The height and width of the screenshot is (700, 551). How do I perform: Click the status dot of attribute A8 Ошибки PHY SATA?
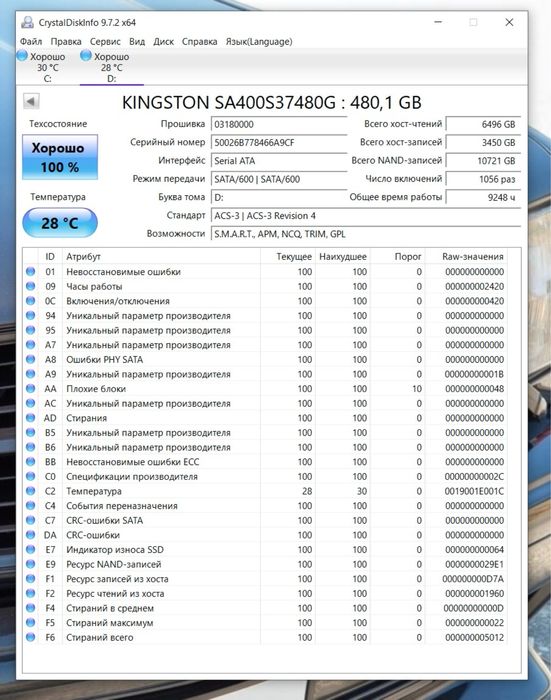pyautogui.click(x=30, y=359)
